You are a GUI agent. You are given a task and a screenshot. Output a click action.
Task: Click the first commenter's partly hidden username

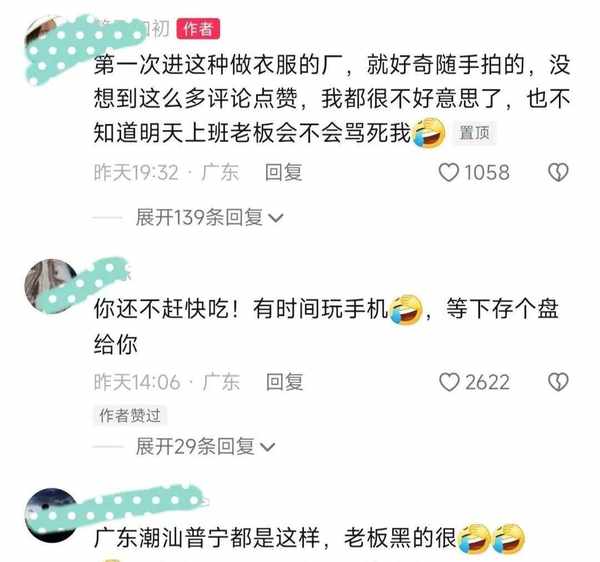(131, 29)
